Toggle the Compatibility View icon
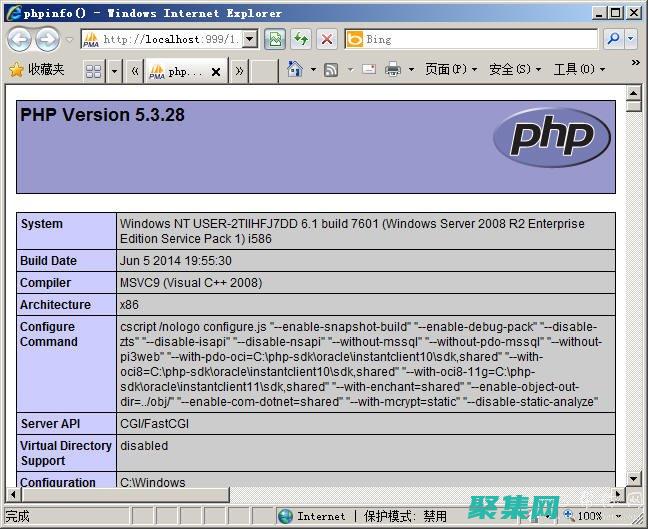The image size is (648, 529). tap(277, 39)
